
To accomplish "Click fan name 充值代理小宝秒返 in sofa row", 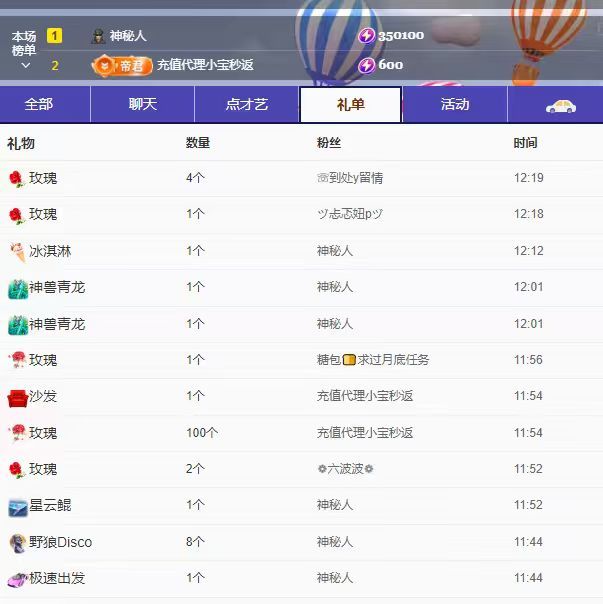I will click(364, 397).
